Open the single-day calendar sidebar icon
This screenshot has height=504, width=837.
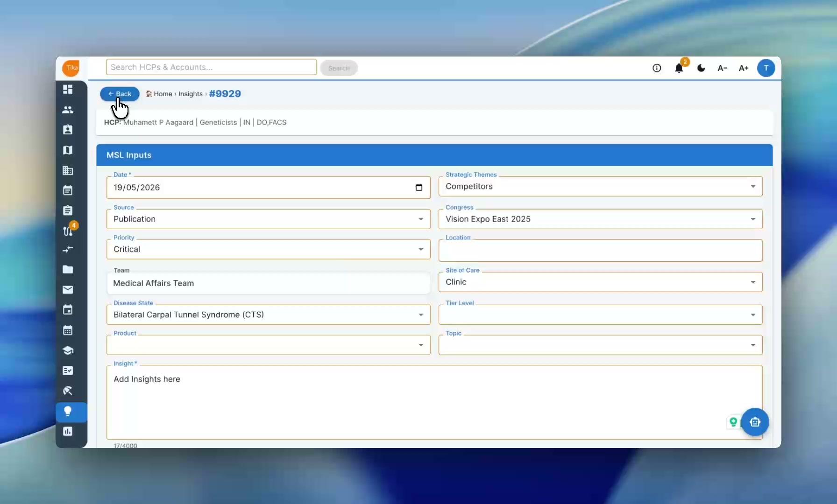pos(68,310)
